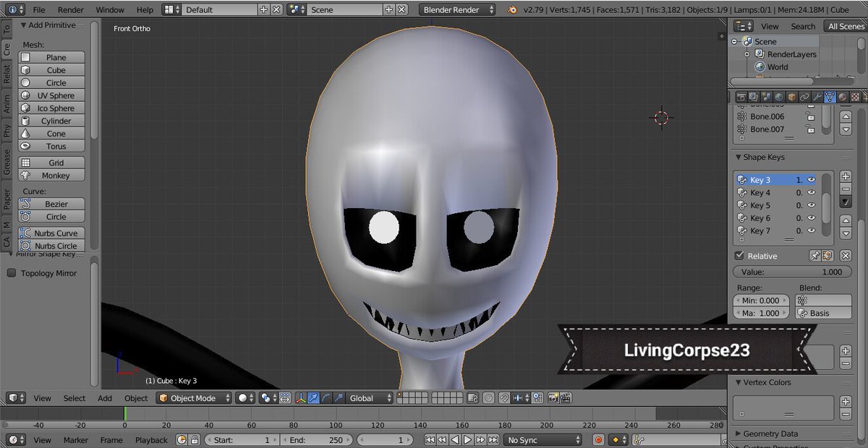
Task: Play animation in timeline
Action: tap(467, 439)
